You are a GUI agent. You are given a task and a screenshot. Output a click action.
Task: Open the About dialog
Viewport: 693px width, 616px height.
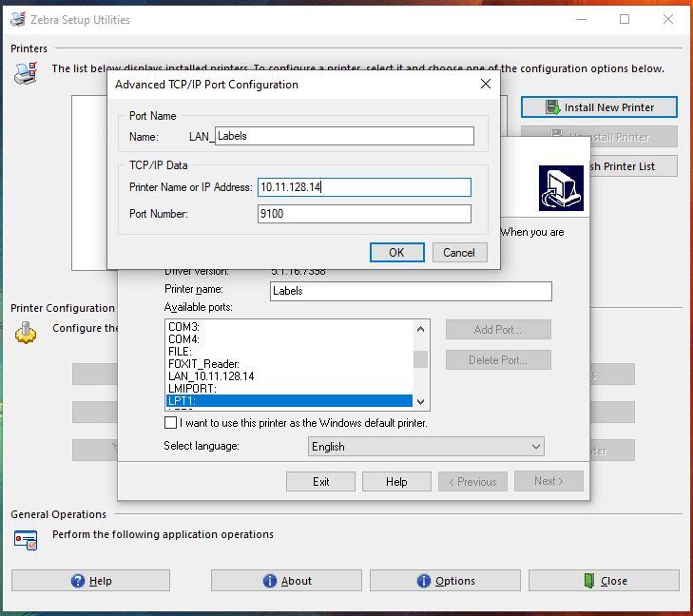coord(286,581)
